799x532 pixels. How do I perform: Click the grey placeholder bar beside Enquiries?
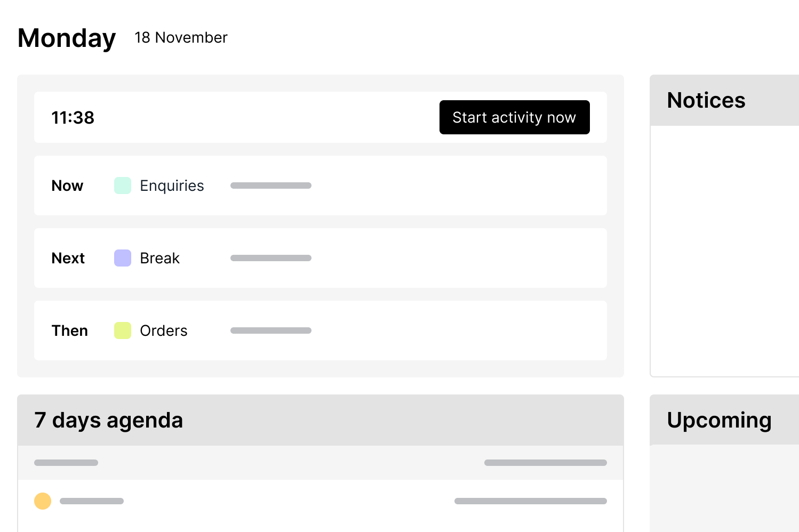click(x=271, y=186)
